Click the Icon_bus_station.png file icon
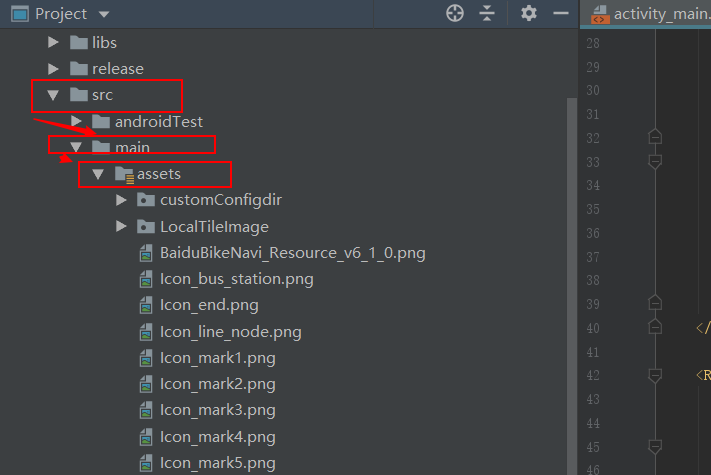Screen dimensions: 711x475 [x=146, y=279]
